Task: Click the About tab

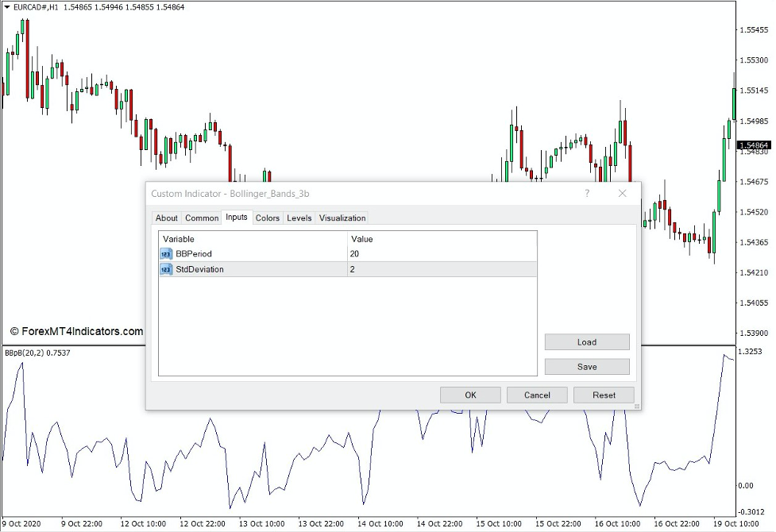Action: tap(166, 218)
